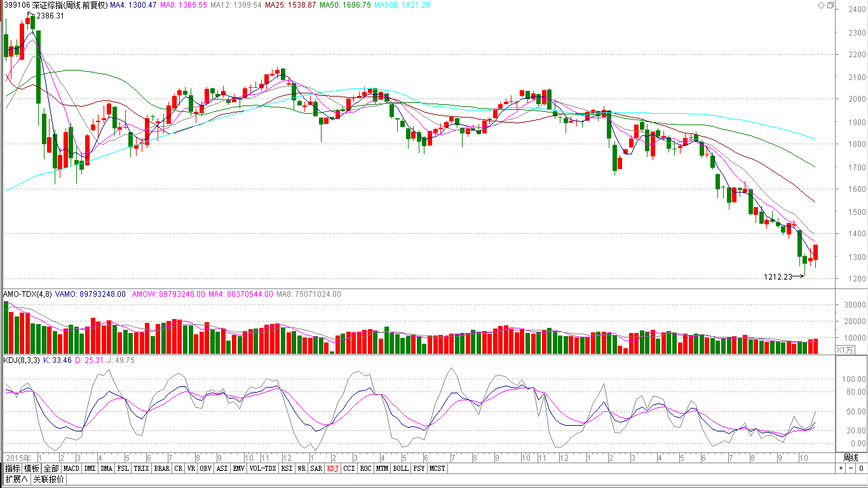
Task: Click the VAMO: 89793248.00 value
Action: point(91,294)
